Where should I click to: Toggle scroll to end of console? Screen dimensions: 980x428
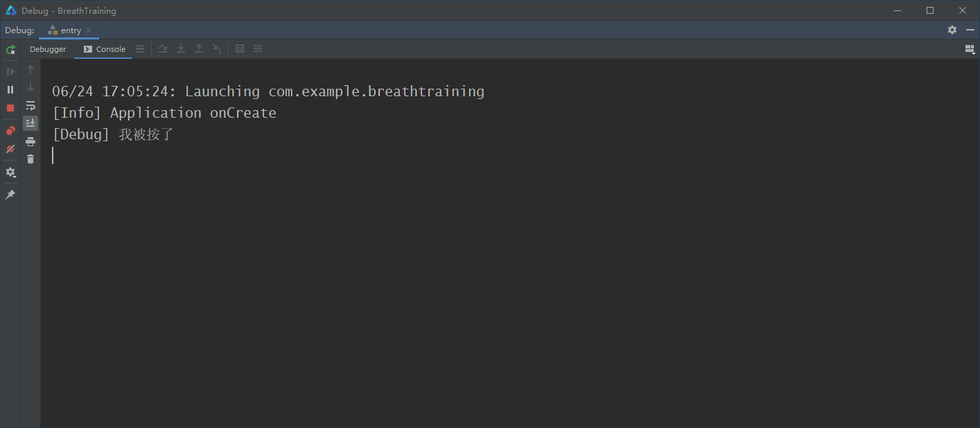[x=30, y=123]
